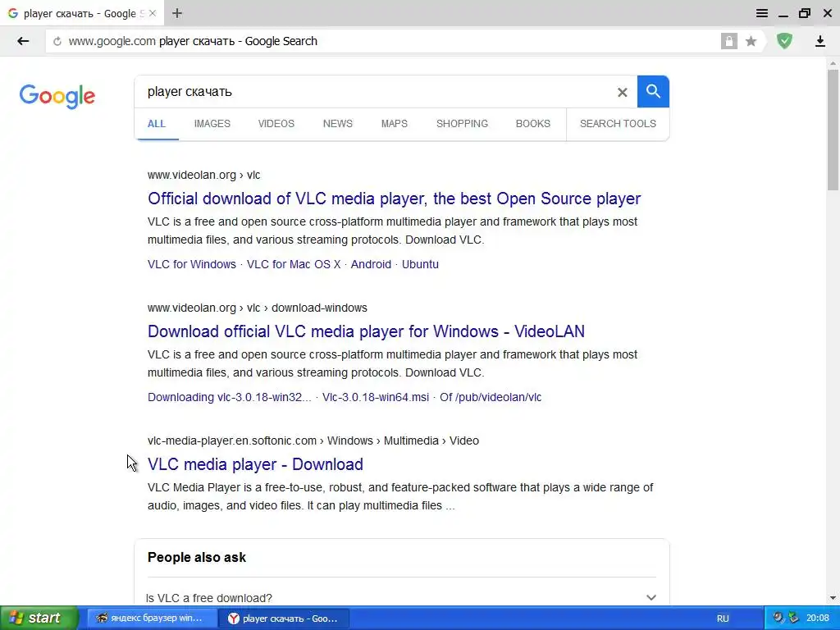Click the second system tray icon next to clock
840x630 pixels.
793,618
